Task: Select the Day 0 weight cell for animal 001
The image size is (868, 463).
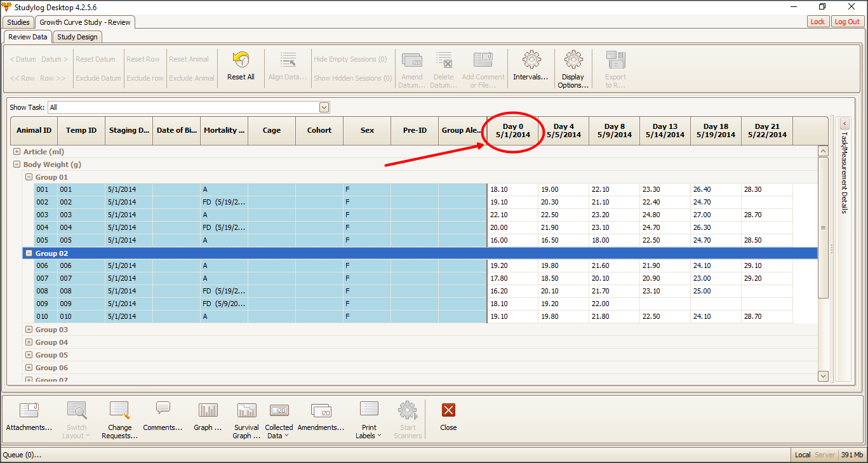Action: coord(512,189)
